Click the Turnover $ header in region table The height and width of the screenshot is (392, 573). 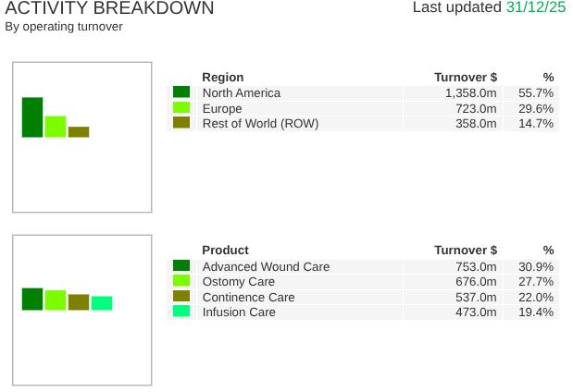[466, 78]
